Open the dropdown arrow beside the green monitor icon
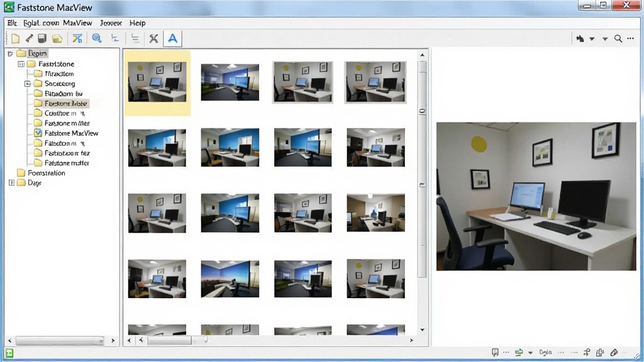 (530, 353)
